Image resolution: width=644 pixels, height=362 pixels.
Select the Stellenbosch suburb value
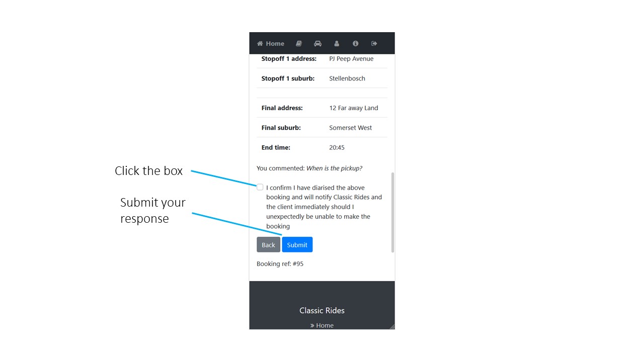pyautogui.click(x=347, y=78)
